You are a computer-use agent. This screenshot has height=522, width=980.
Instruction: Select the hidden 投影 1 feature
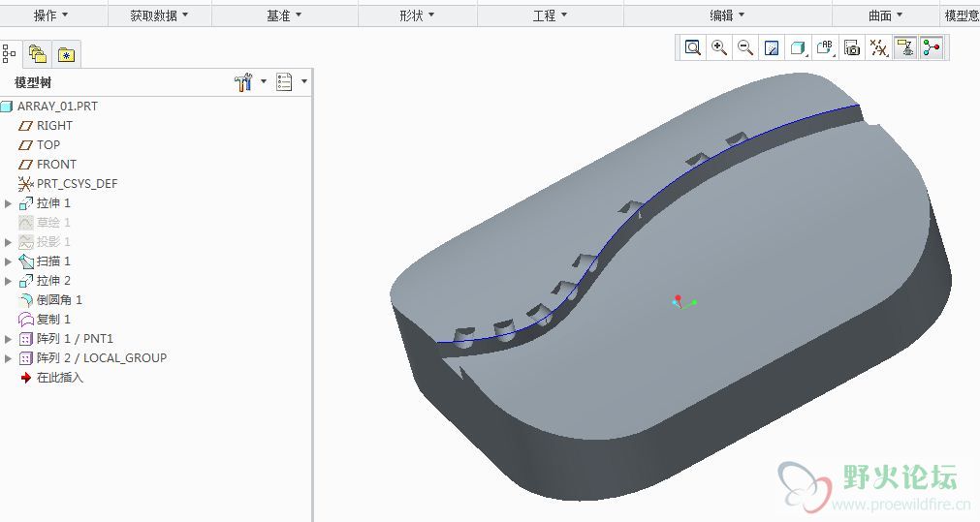[x=53, y=242]
